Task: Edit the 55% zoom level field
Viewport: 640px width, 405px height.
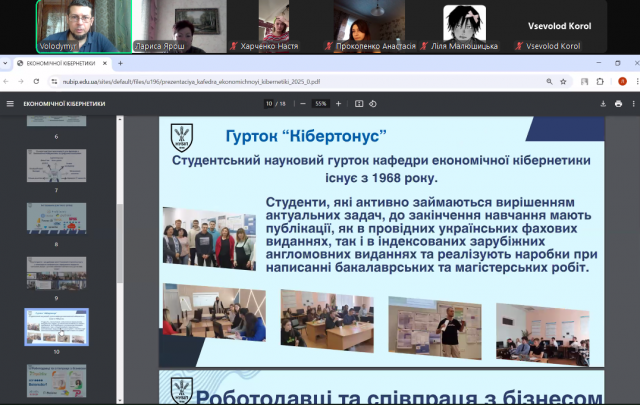Action: tap(320, 103)
